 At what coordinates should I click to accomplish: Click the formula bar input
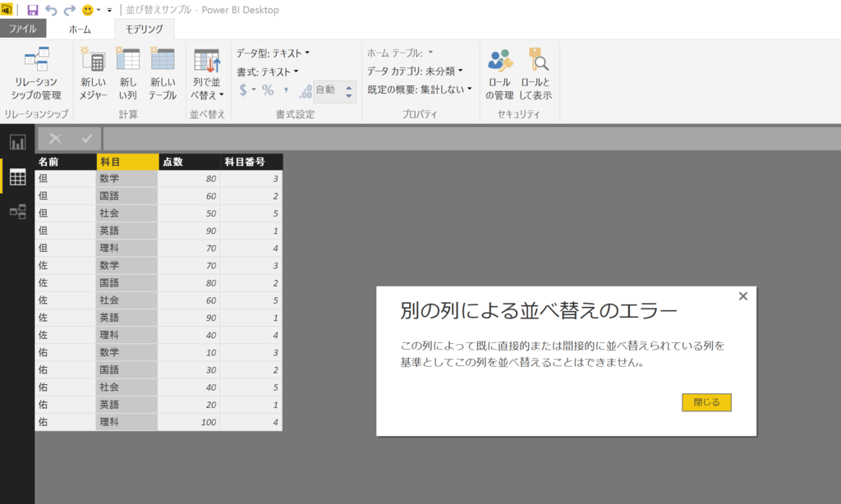471,139
